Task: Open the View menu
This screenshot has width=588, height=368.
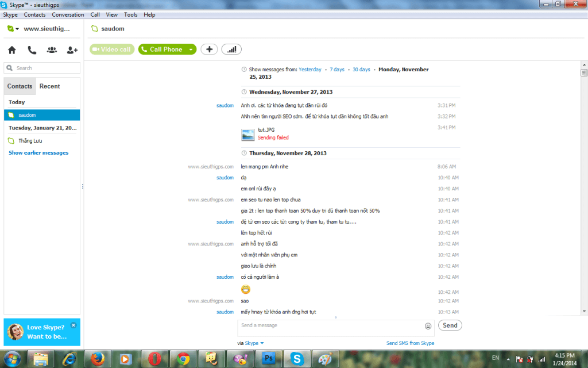Action: 112,14
